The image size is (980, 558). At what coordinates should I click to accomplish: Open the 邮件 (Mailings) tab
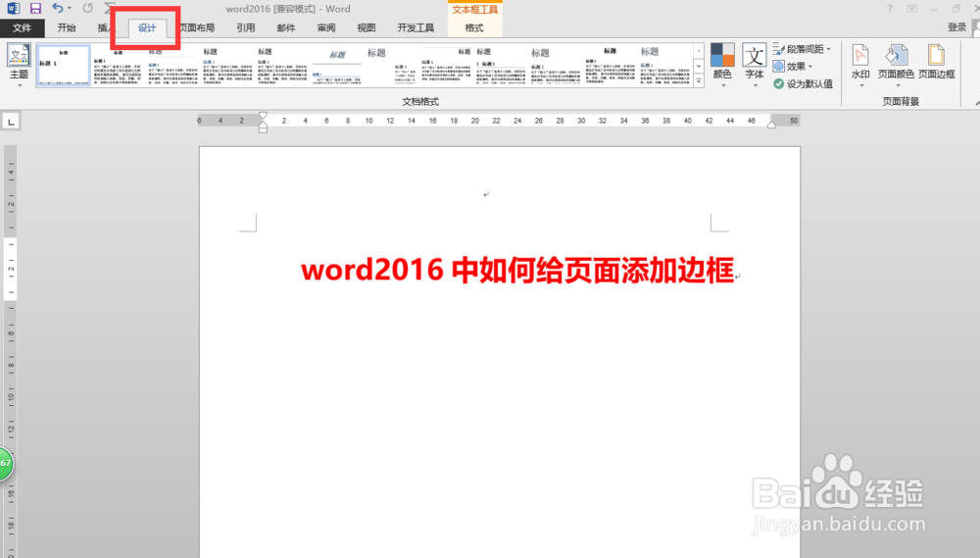coord(285,27)
